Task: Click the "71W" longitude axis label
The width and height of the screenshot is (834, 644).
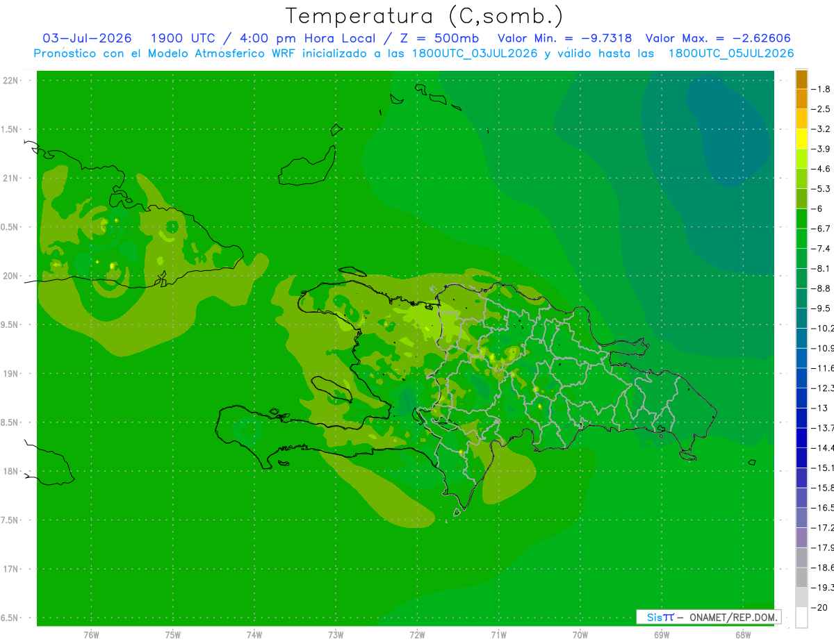Action: [x=498, y=634]
